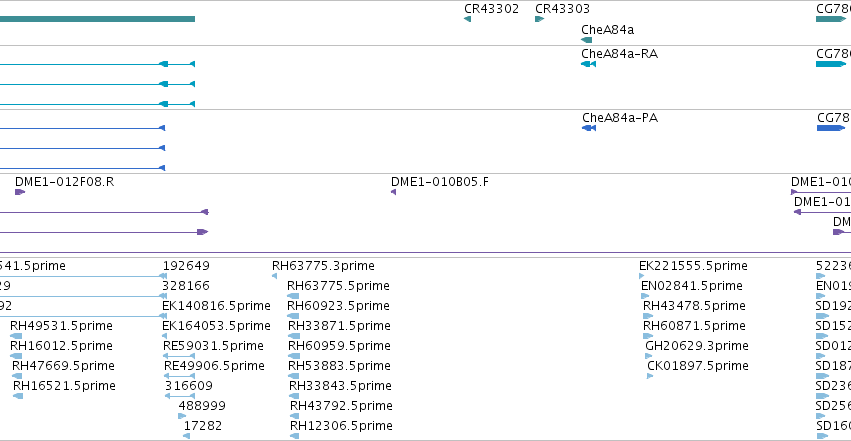Click the CR43302 gene label
This screenshot has height=441, width=851.
click(x=491, y=9)
